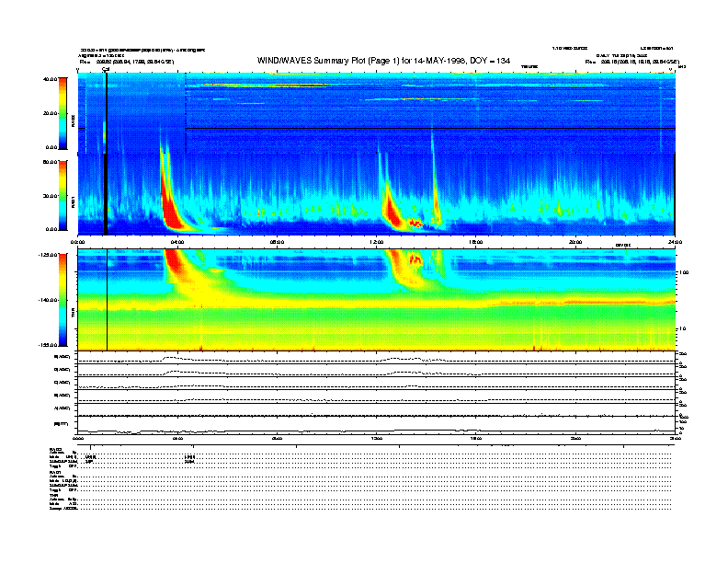The height and width of the screenshot is (563, 728).
Task: Click the bottom line plot above the time axis
Action: coord(377,425)
